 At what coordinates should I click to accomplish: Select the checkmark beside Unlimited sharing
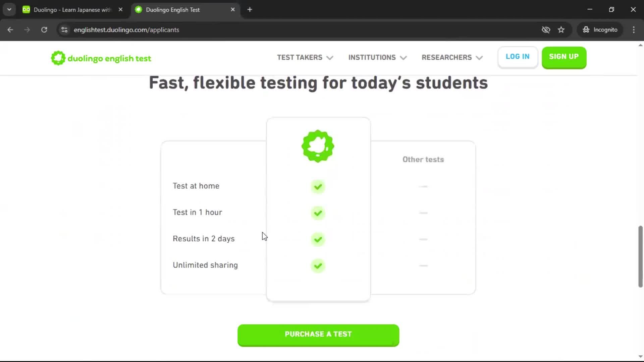(318, 265)
